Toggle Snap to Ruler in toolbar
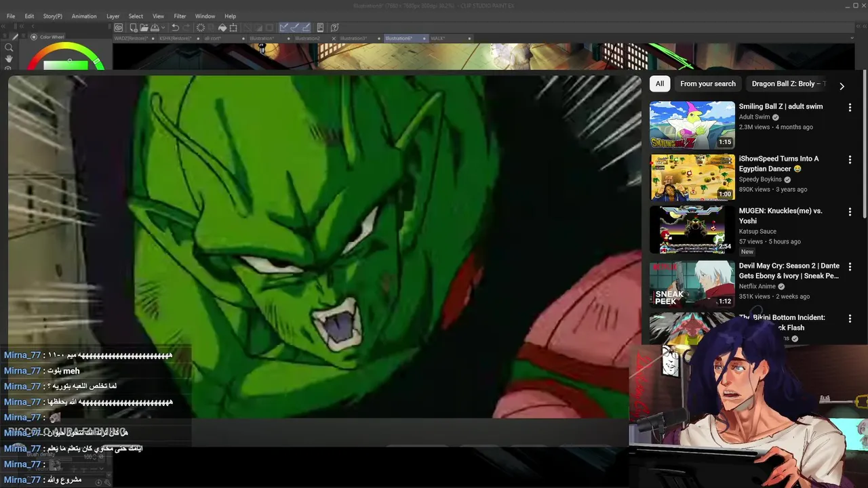The width and height of the screenshot is (868, 488). tap(283, 28)
